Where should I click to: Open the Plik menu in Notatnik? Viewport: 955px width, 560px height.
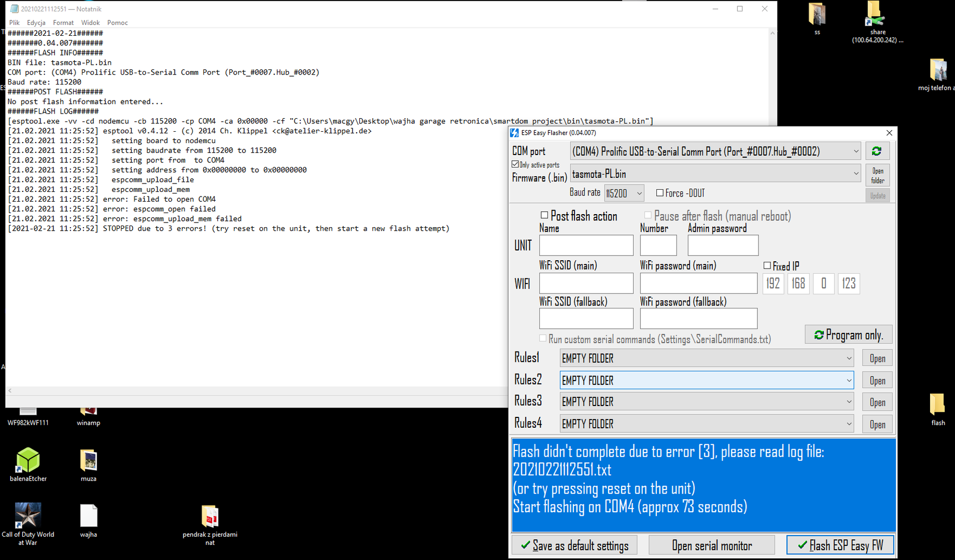point(15,23)
